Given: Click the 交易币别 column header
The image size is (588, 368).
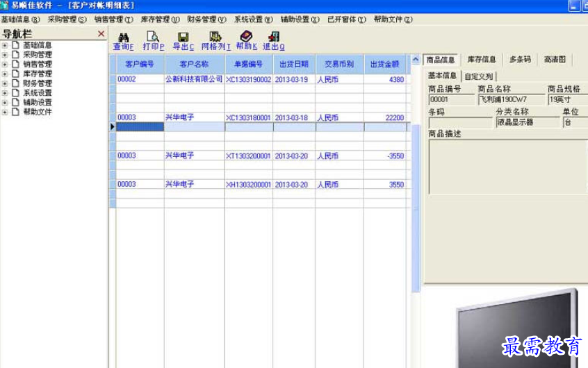Looking at the screenshot, I should [x=339, y=64].
